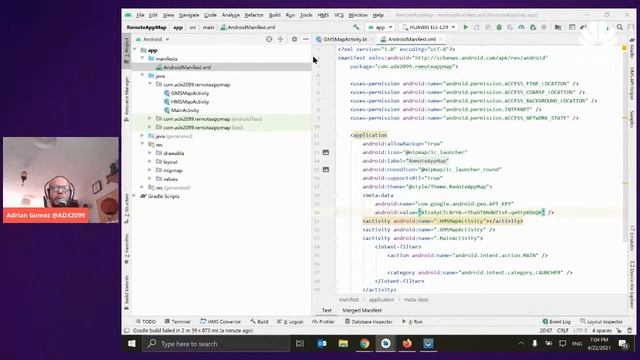
Task: Open the Terminal tool window
Action: 178,322
